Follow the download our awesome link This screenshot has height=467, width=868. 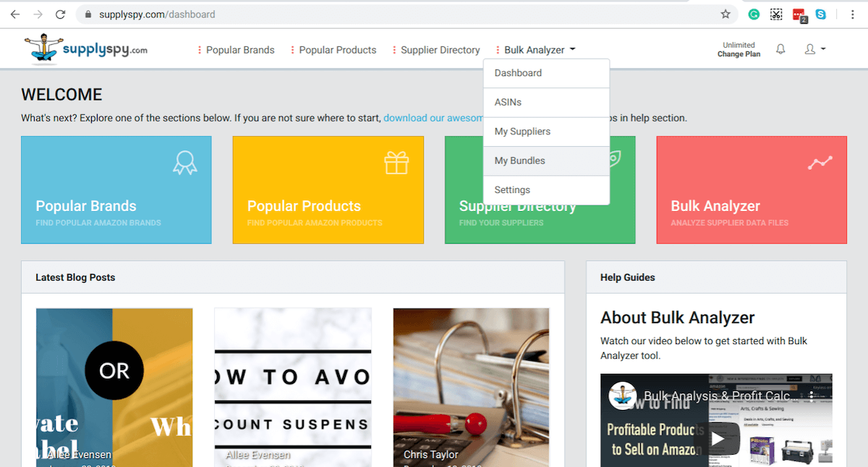433,118
